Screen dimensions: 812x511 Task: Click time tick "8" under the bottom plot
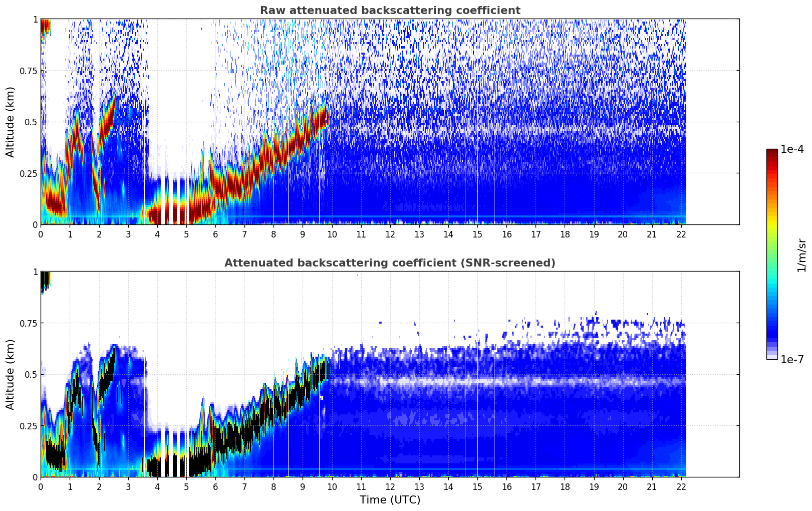(274, 486)
